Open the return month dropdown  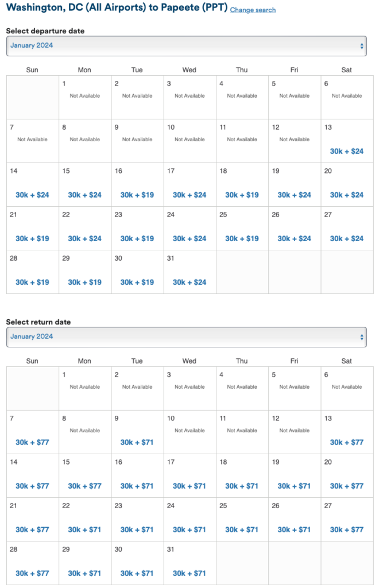point(186,337)
